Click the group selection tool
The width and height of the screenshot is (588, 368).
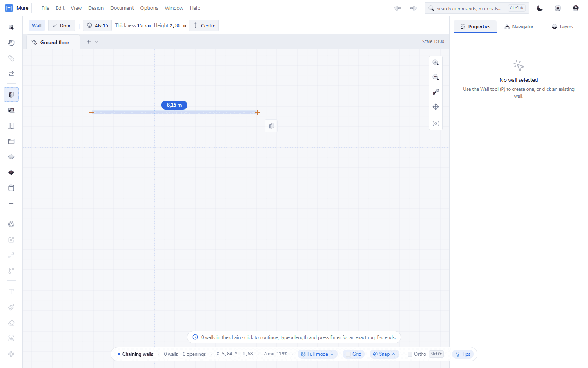coord(11,339)
